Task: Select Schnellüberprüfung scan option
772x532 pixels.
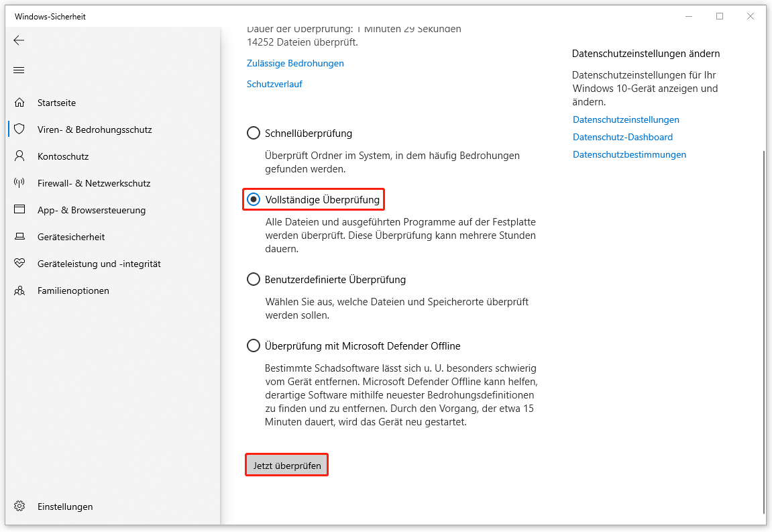Action: pyautogui.click(x=253, y=133)
